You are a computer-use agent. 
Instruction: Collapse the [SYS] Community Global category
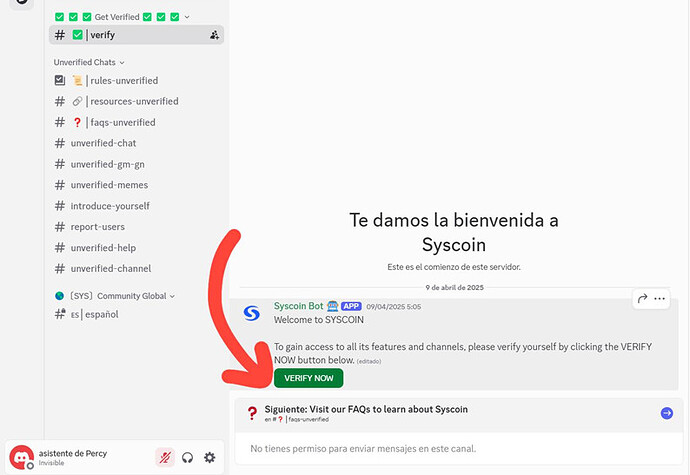pos(172,296)
